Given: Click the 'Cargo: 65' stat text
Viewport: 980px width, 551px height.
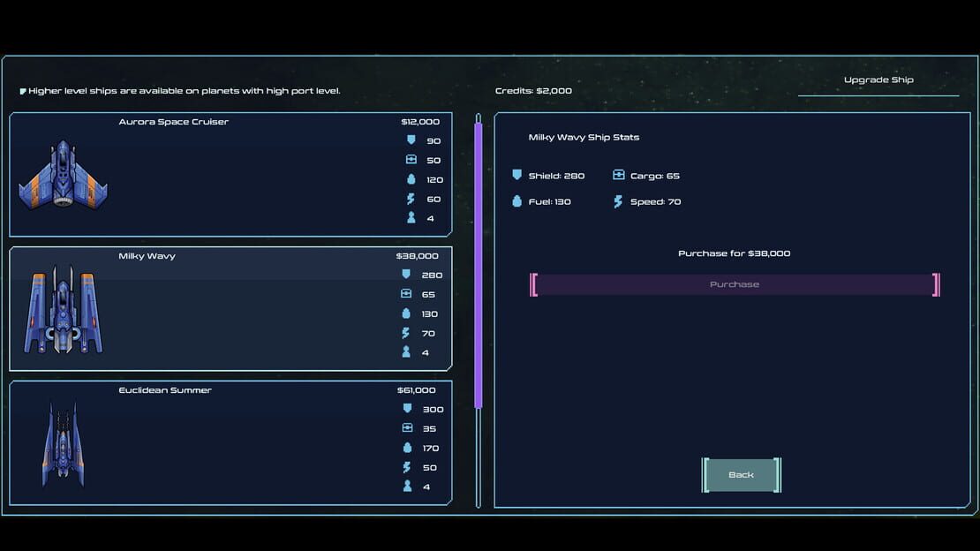Looking at the screenshot, I should [x=655, y=176].
